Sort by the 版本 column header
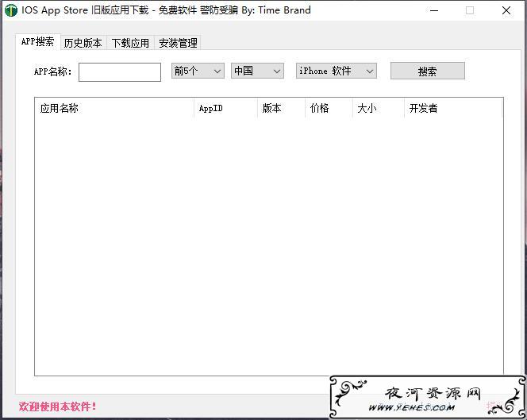Viewport: 527px width, 420px height. [281, 108]
